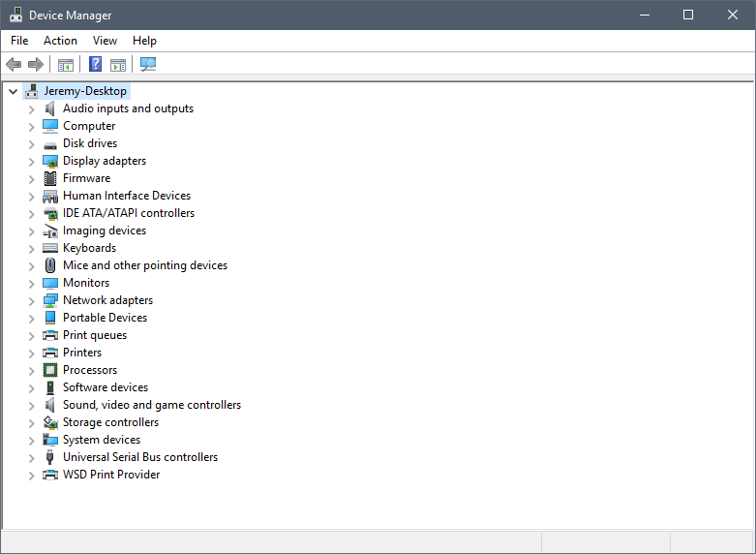Select the Software devices label
This screenshot has height=554, width=756.
tap(106, 387)
